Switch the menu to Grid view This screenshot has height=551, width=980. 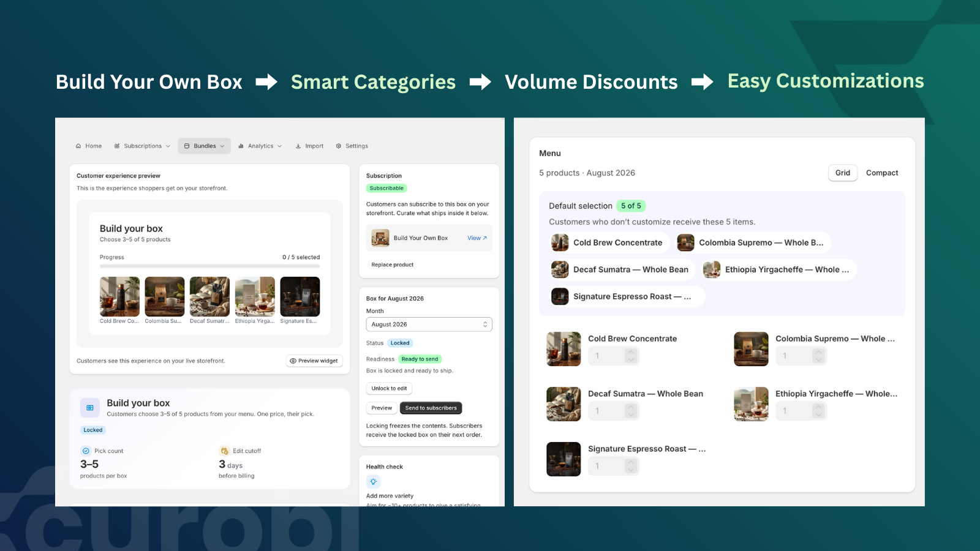pos(843,173)
